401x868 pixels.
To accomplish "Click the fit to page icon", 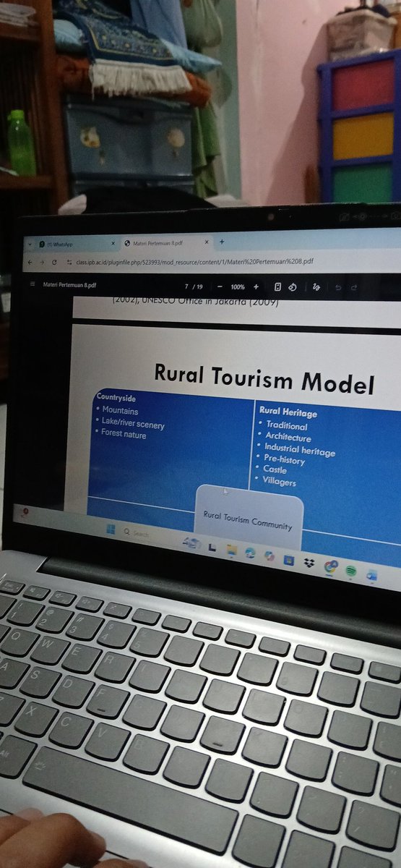I will click(277, 287).
